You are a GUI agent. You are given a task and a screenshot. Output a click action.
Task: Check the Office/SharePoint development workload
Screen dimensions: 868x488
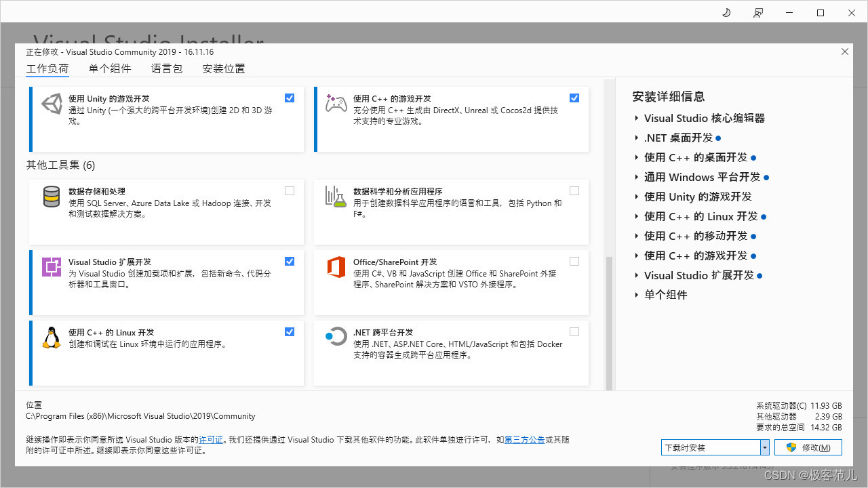click(x=574, y=262)
